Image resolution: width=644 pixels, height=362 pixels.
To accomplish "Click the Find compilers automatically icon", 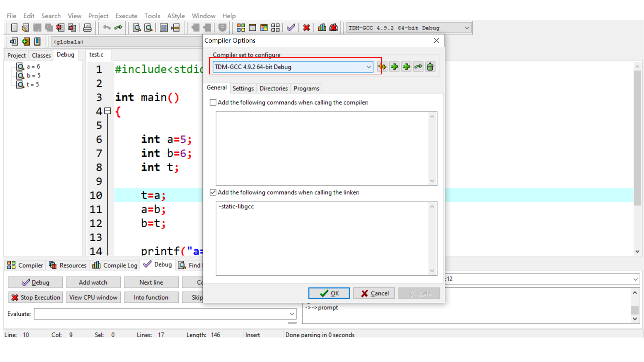I will pos(382,67).
